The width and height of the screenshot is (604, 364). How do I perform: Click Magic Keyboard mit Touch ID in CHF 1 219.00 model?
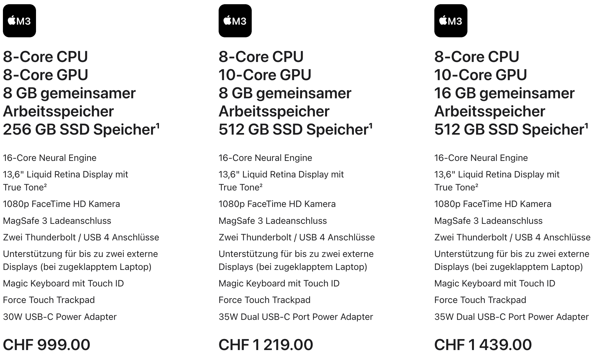279,284
